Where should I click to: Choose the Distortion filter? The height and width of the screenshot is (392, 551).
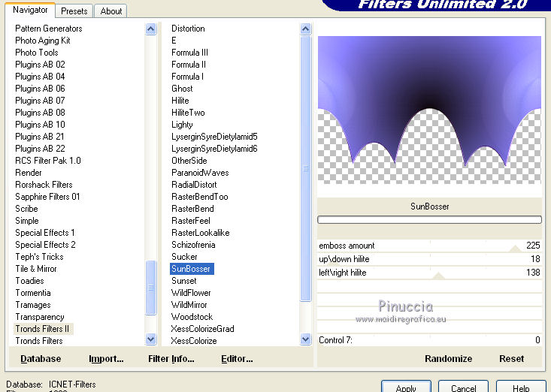tap(188, 29)
